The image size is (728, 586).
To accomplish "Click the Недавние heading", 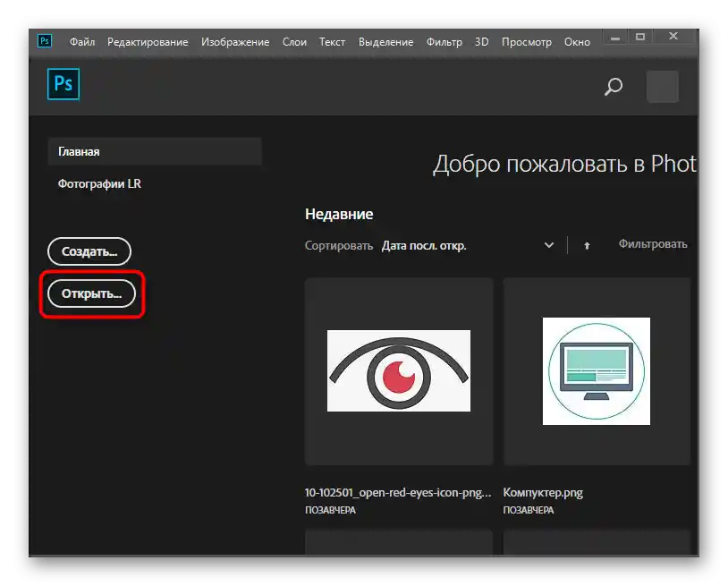I will 339,214.
